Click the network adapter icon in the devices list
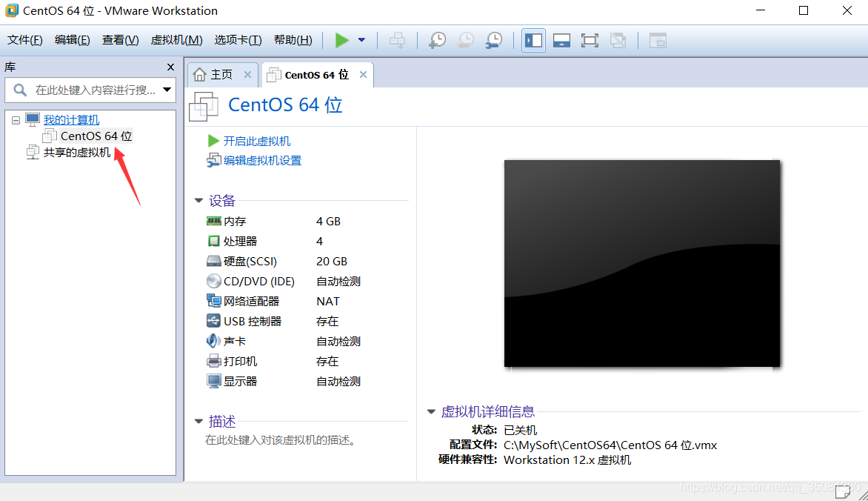 (x=214, y=301)
